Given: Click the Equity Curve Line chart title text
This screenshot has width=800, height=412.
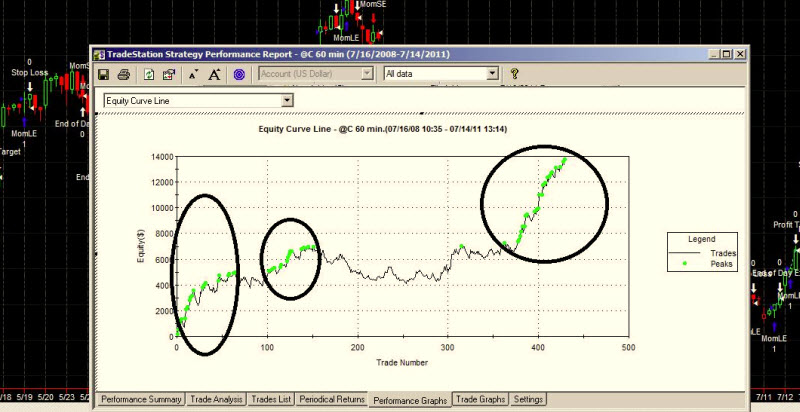Looking at the screenshot, I should click(x=383, y=130).
